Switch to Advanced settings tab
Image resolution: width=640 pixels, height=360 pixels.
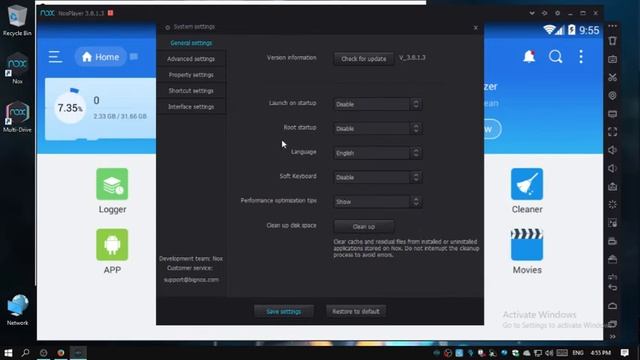click(x=191, y=59)
